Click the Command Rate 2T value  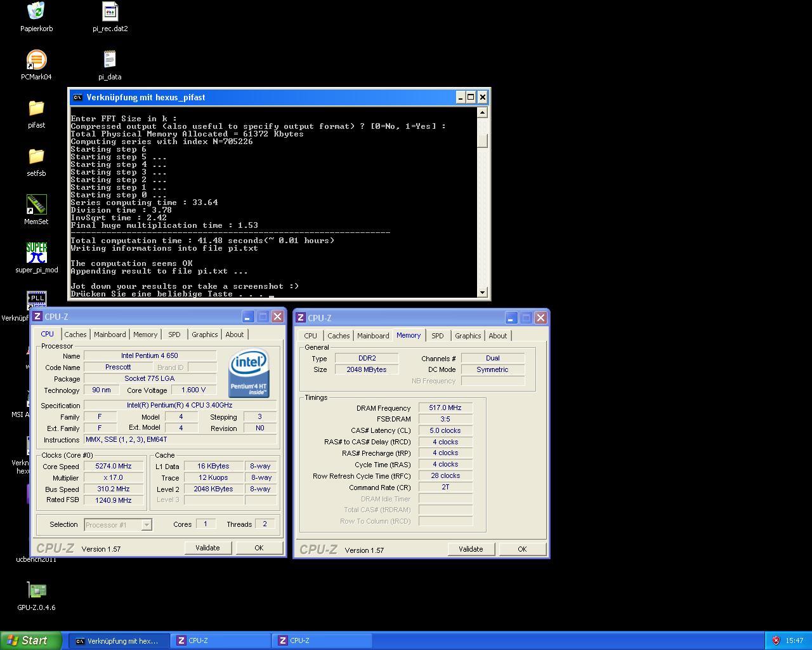pos(445,487)
